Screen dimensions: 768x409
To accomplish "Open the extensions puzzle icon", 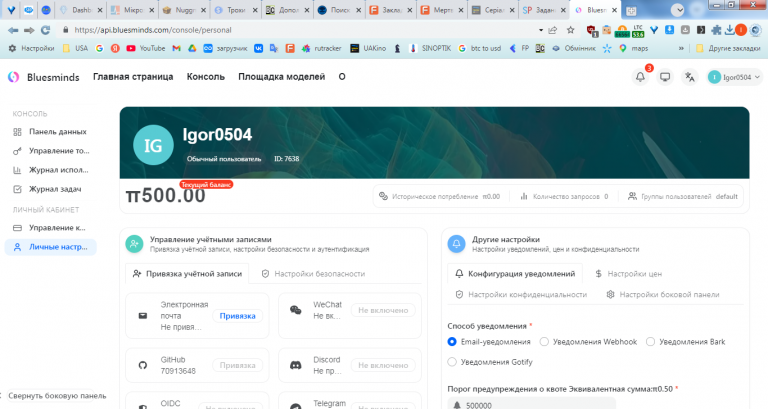I will coord(716,30).
